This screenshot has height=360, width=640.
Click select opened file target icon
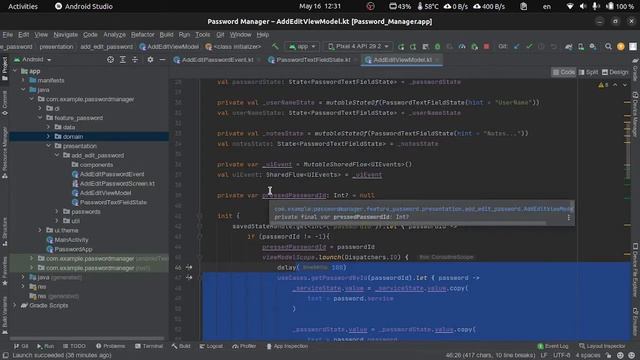click(110, 60)
